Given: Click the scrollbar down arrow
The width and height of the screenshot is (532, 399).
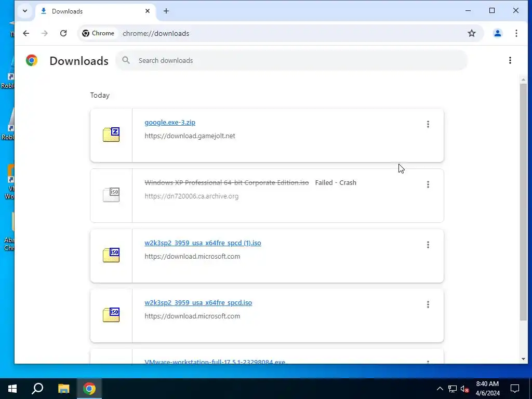Looking at the screenshot, I should [x=523, y=359].
